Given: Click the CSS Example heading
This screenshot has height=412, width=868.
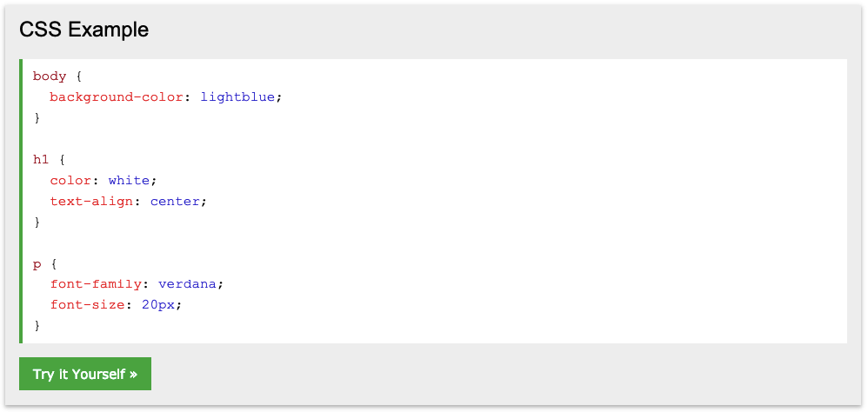Looking at the screenshot, I should point(83,30).
